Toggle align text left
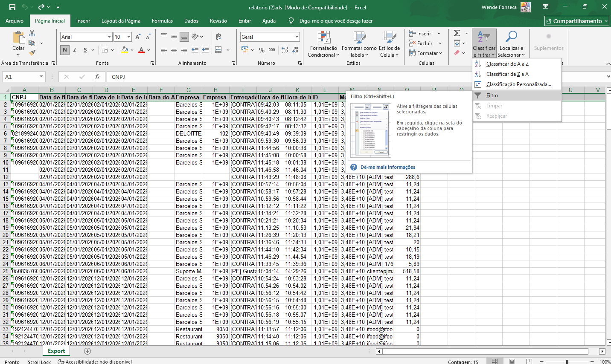This screenshot has height=364, width=611. 164,50
